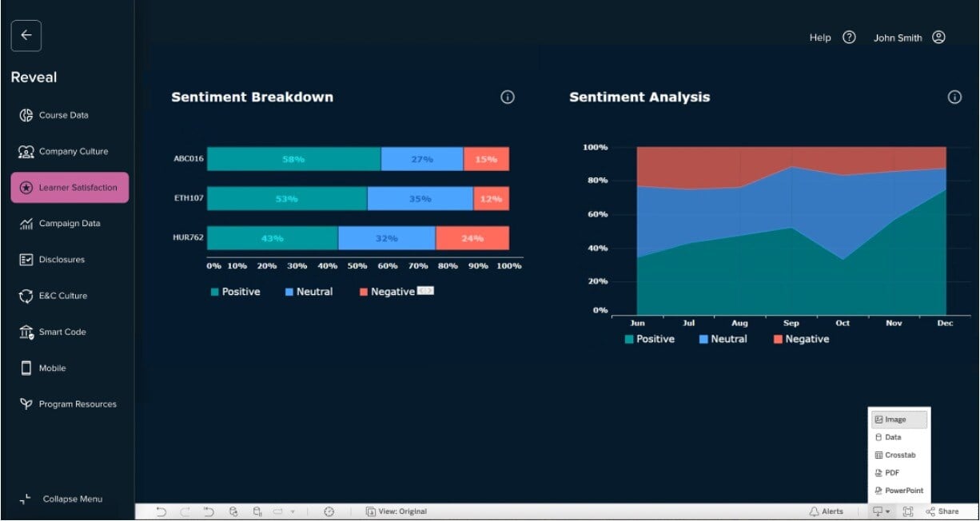Open the download dropdown in toolbar
The image size is (980, 521).
[882, 511]
